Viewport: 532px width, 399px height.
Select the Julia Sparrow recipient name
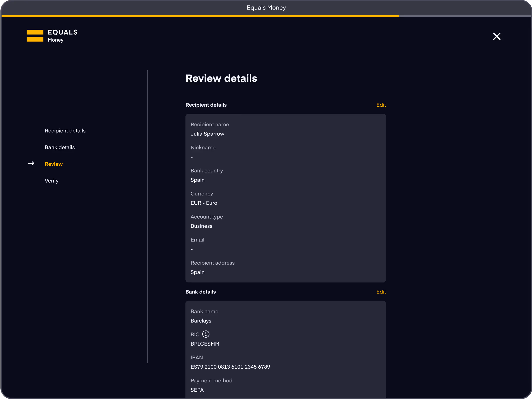point(207,134)
